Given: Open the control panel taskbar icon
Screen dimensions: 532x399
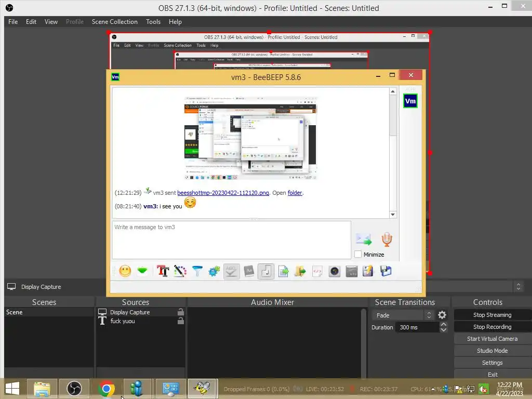Looking at the screenshot, I should coord(170,389).
